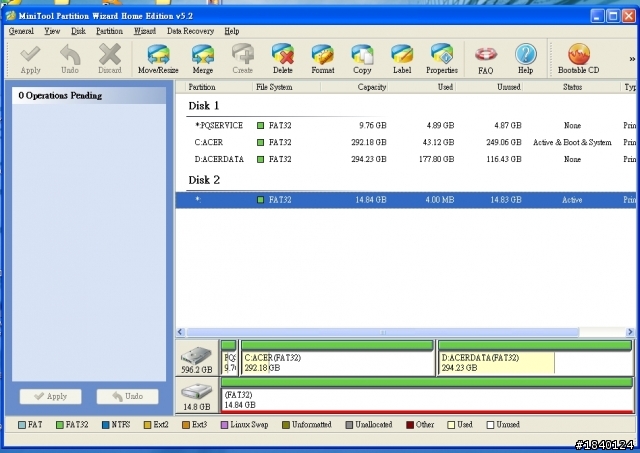Sort by the Status column header
This screenshot has width=640, height=453.
pyautogui.click(x=572, y=87)
